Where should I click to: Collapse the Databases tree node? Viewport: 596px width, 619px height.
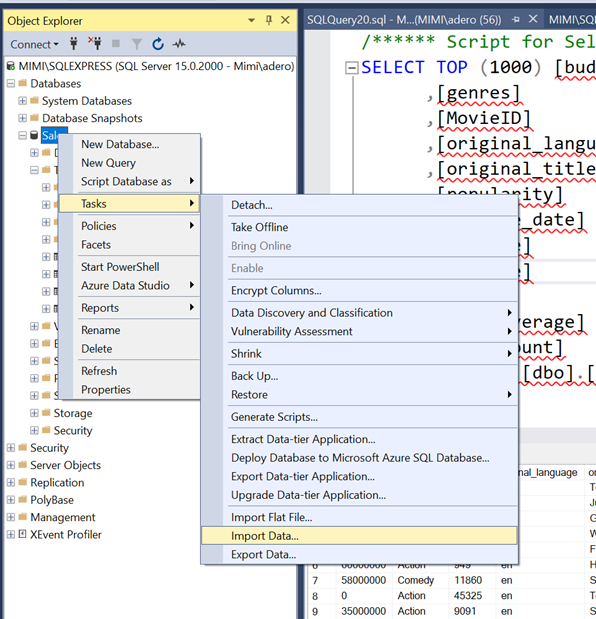(11, 83)
